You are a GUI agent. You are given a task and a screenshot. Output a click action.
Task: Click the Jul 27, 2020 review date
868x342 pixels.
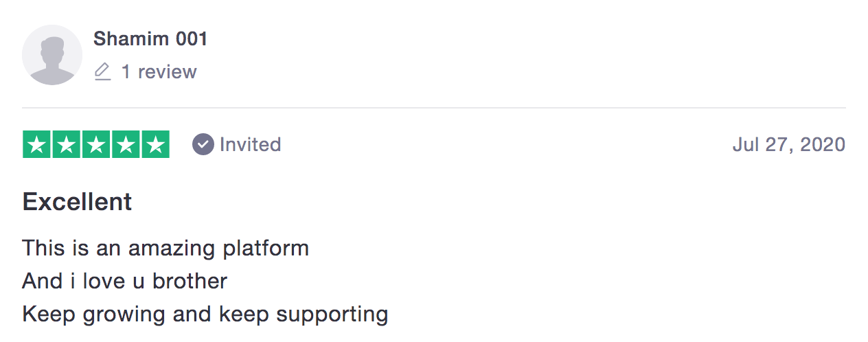click(x=789, y=145)
